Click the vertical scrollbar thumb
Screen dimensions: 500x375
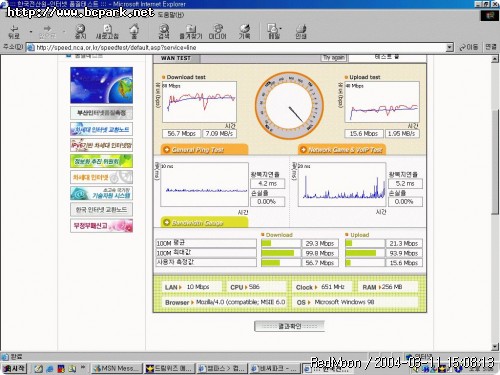click(x=495, y=162)
